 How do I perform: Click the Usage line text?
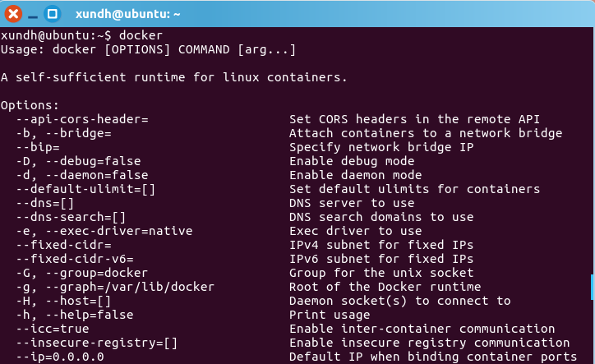click(148, 49)
